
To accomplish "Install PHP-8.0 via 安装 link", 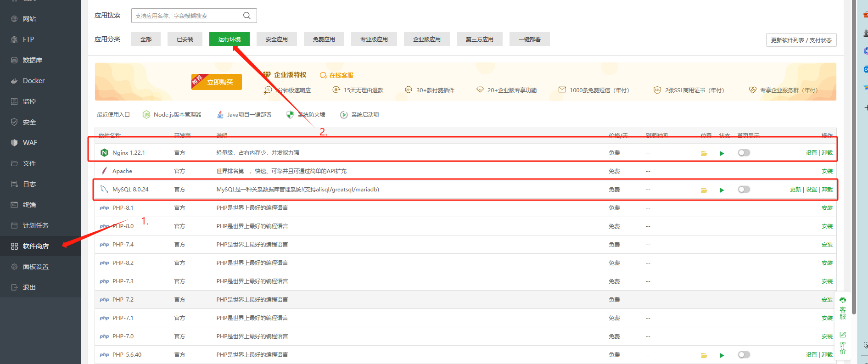I will point(827,226).
